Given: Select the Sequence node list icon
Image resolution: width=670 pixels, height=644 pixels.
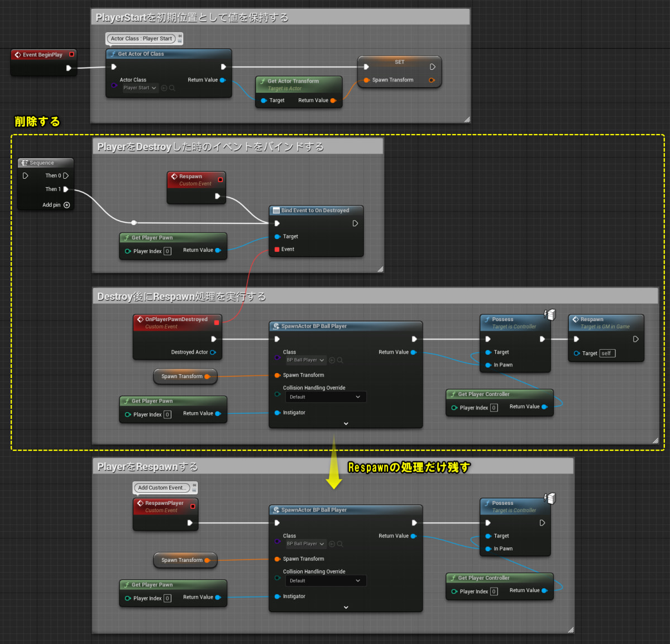Looking at the screenshot, I should pyautogui.click(x=25, y=163).
